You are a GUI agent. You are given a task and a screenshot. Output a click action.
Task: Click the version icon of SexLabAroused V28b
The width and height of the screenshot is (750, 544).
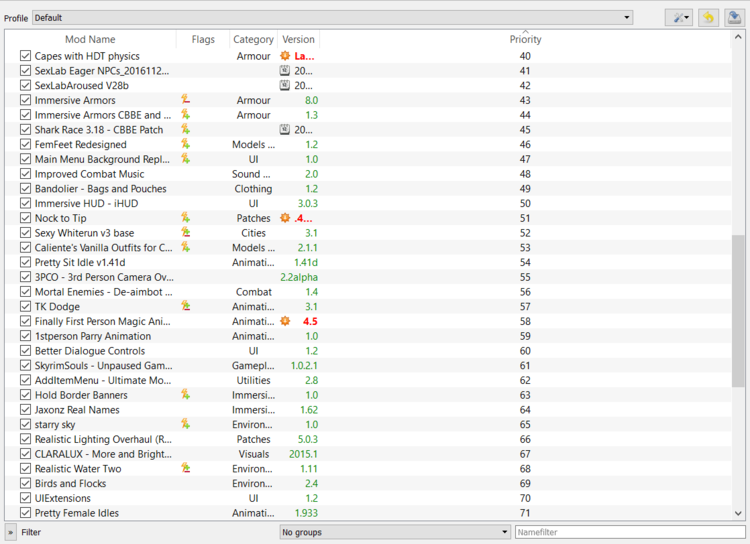(285, 86)
